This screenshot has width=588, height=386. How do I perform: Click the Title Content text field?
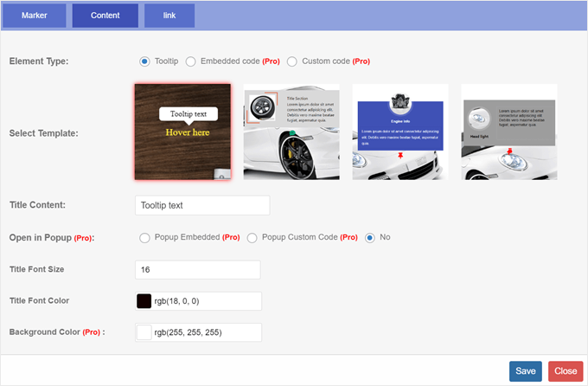coord(202,205)
